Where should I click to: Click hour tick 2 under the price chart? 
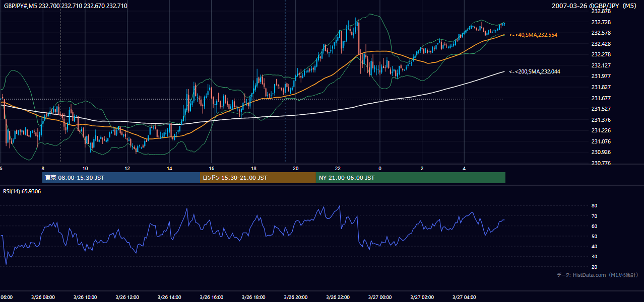[x=422, y=168]
